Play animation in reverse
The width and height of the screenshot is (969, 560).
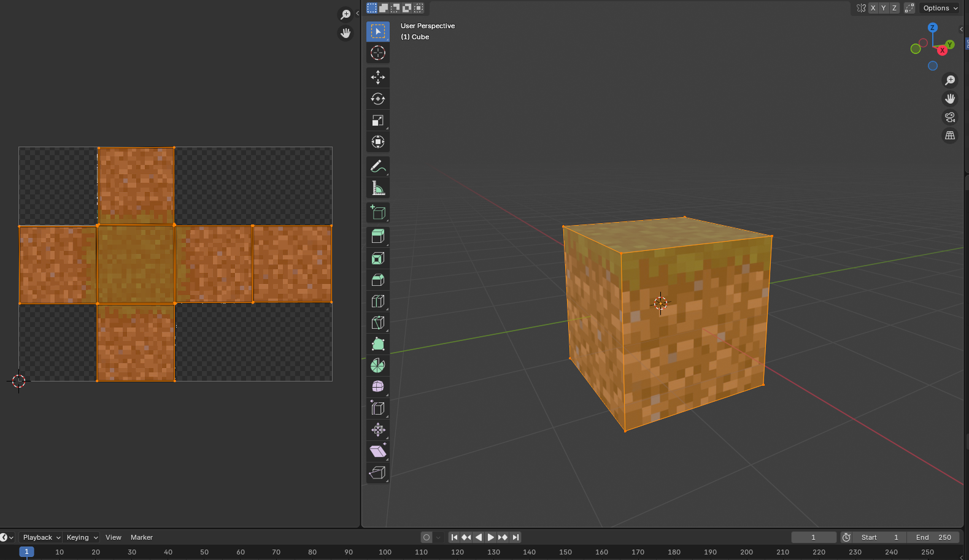(479, 537)
